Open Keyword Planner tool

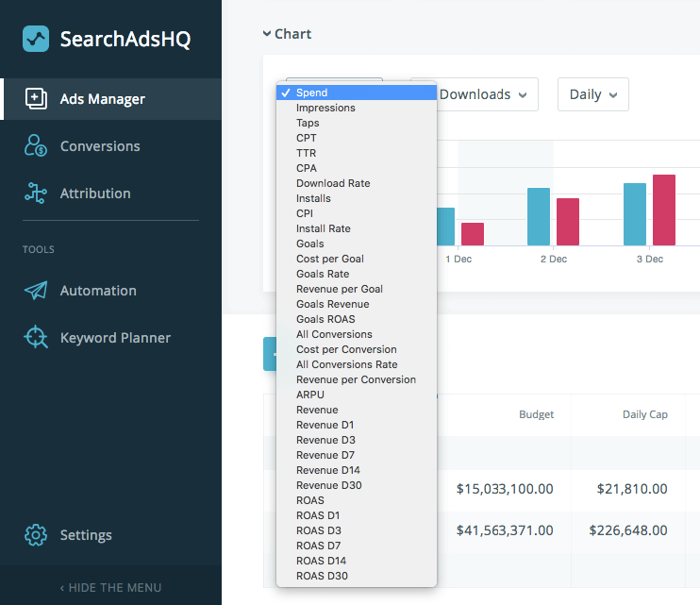115,338
